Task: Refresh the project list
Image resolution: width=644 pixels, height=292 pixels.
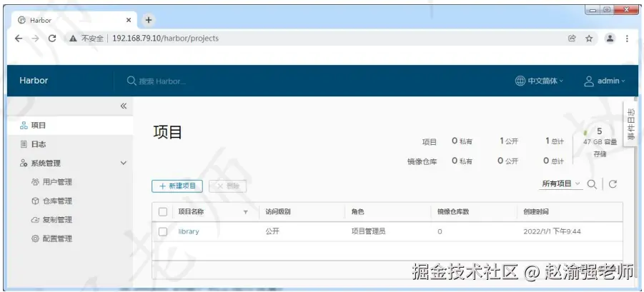Action: tap(613, 184)
